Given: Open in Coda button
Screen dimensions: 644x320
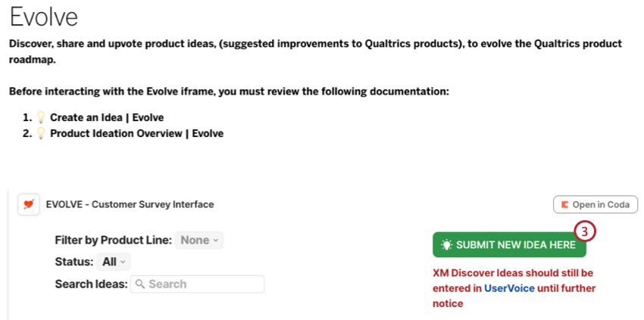Looking at the screenshot, I should tap(596, 205).
